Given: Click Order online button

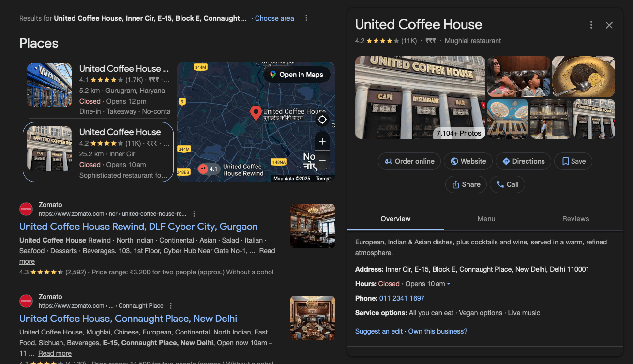Looking at the screenshot, I should [x=409, y=161].
